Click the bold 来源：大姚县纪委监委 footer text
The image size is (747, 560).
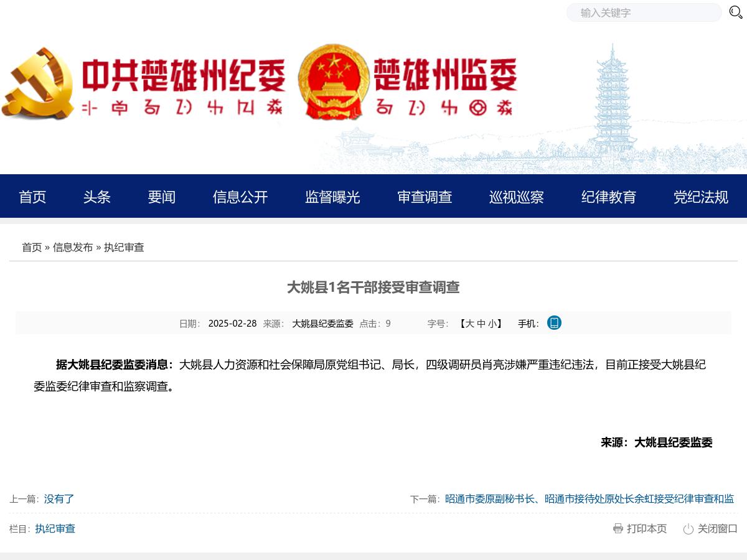click(657, 442)
